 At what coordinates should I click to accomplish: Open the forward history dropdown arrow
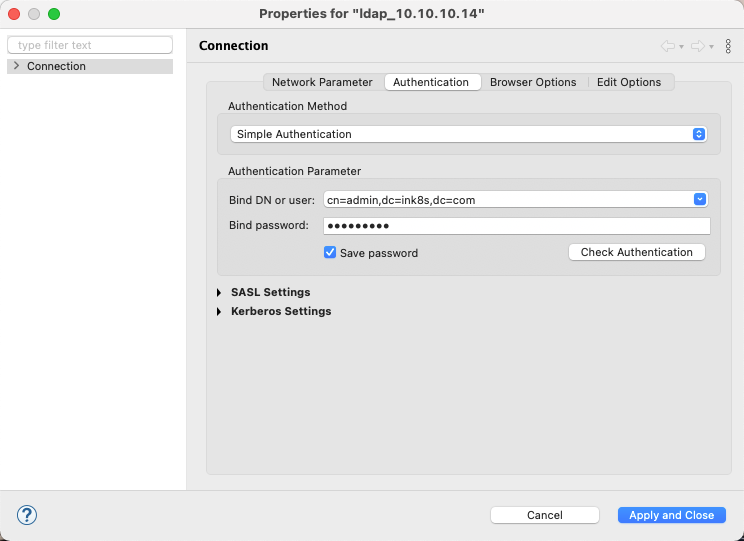click(711, 47)
